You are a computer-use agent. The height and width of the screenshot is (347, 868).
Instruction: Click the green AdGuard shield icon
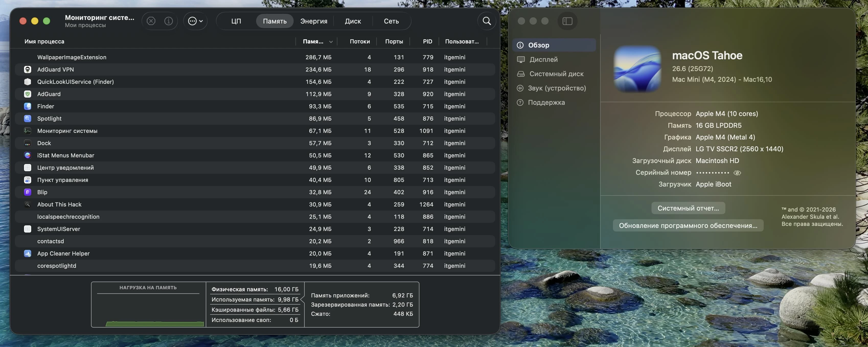click(28, 94)
